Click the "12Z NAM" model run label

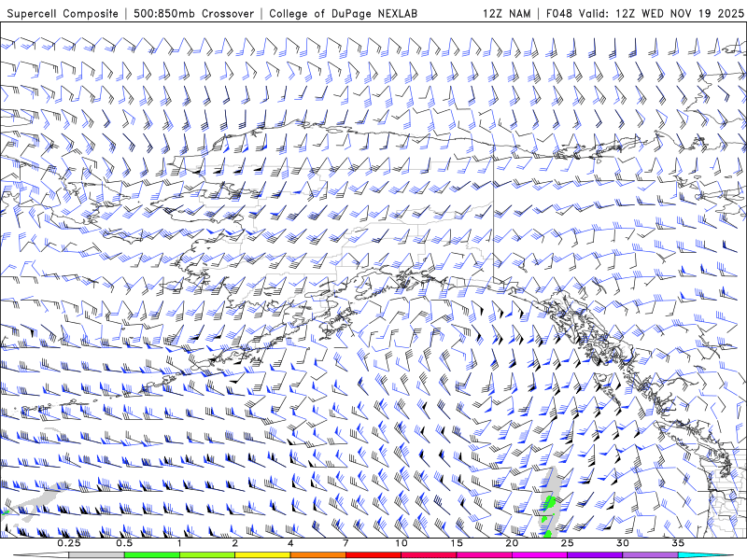click(506, 13)
